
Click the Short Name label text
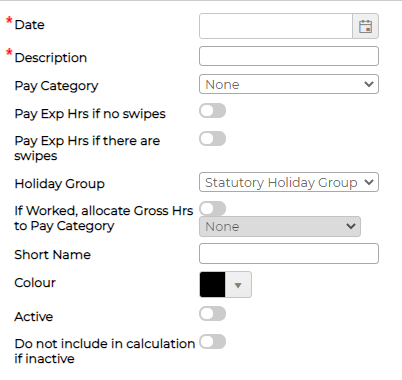point(53,255)
